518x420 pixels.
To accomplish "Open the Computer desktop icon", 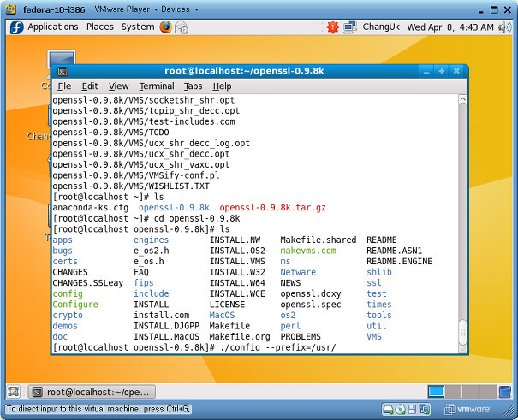I will point(61,57).
